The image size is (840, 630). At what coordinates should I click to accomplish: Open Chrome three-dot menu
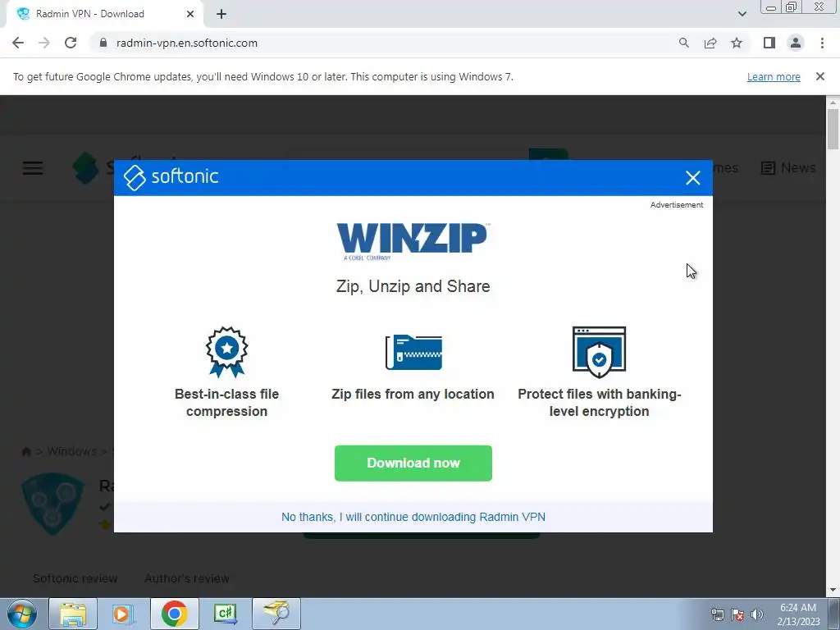point(822,43)
